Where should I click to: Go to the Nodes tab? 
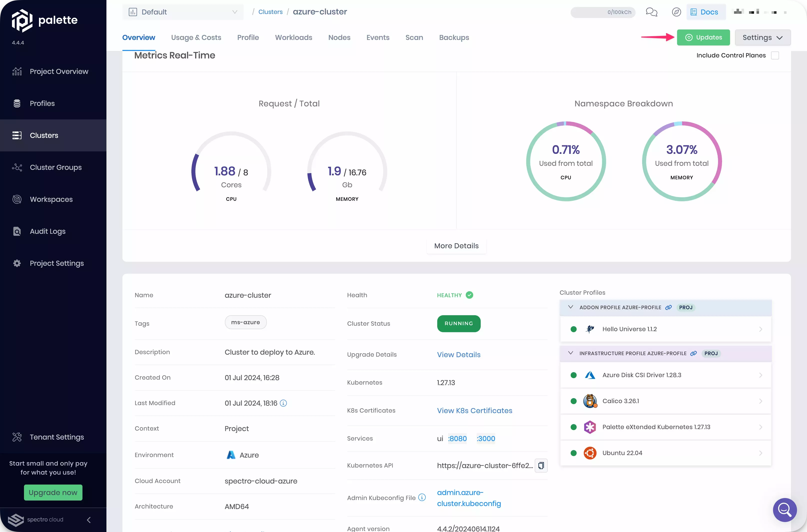pos(339,38)
